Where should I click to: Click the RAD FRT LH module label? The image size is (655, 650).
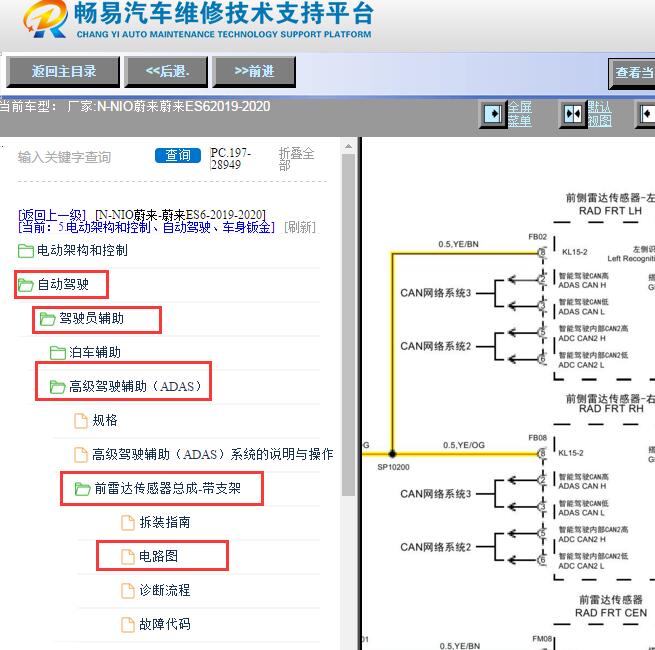point(610,211)
